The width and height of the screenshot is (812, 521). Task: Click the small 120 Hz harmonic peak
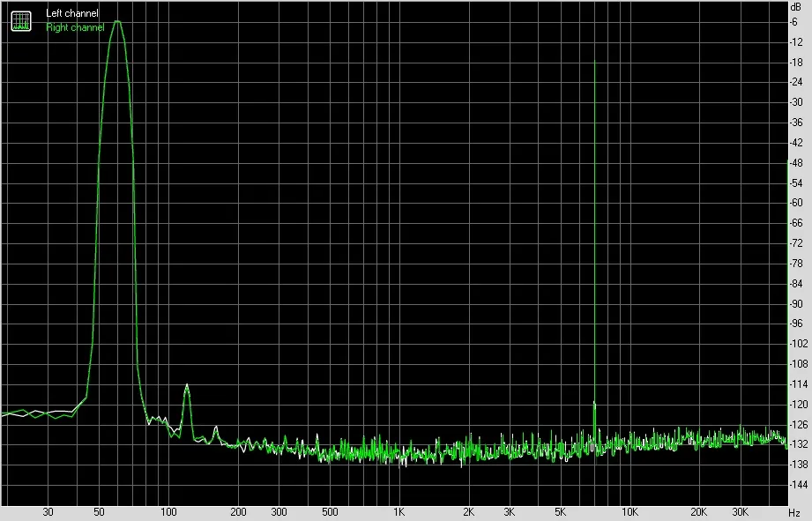tap(187, 386)
